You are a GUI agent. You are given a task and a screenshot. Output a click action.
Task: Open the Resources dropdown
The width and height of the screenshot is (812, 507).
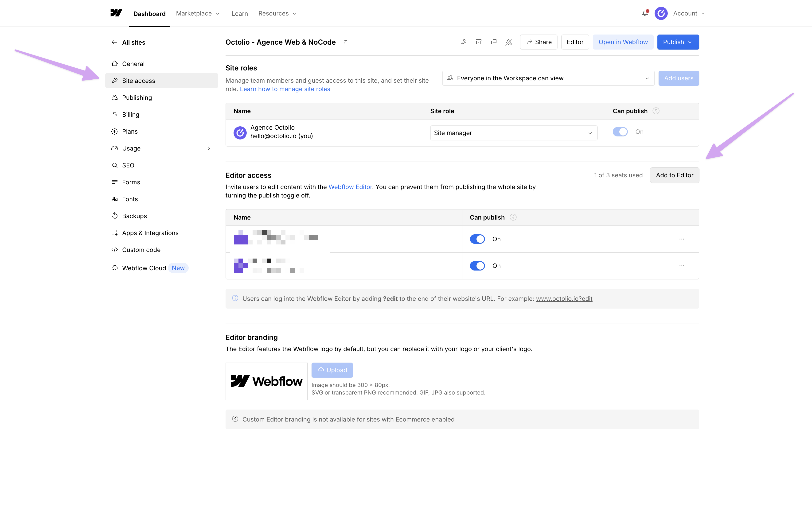[x=277, y=13]
